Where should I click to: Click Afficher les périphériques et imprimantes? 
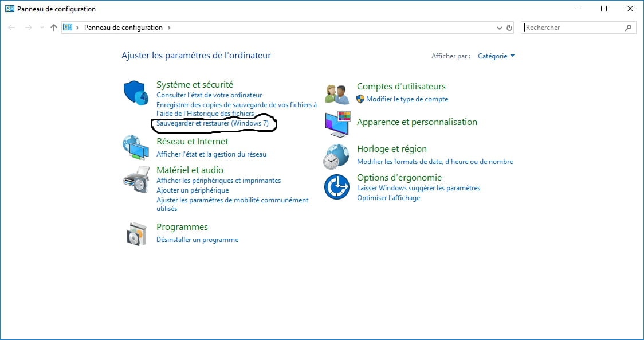click(x=218, y=181)
